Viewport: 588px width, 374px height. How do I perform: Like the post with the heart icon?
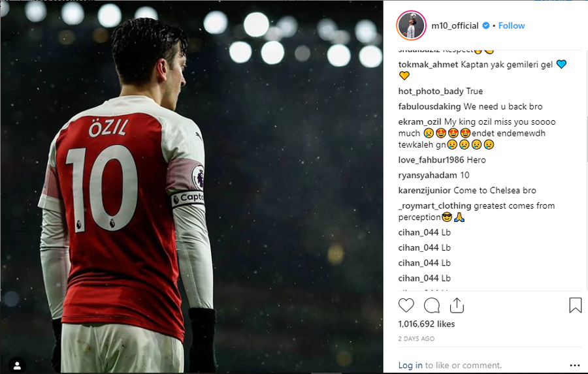point(406,305)
